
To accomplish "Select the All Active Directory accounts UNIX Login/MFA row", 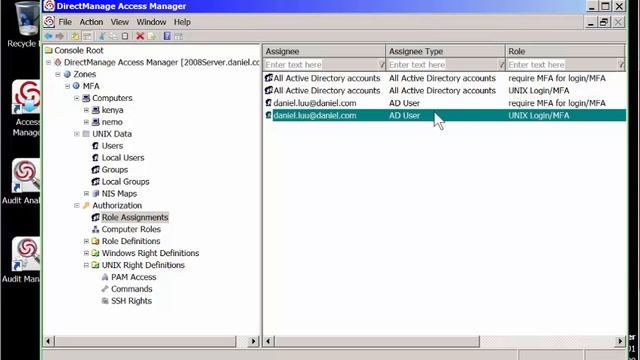I will click(x=444, y=91).
